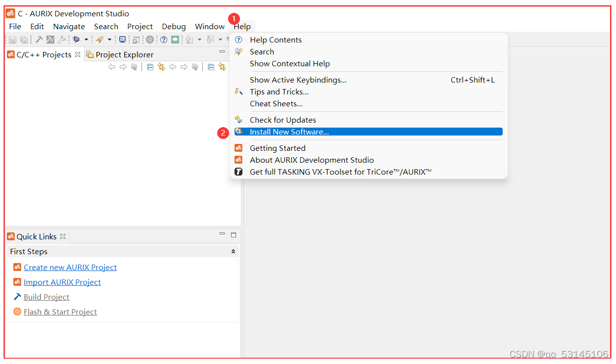Click the Help Contents question mark icon
The image size is (616, 364).
(238, 40)
